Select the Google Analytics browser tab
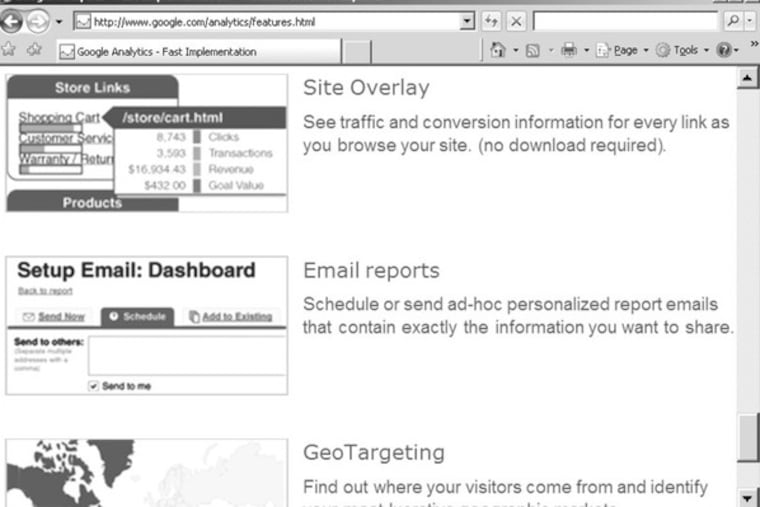 [200, 51]
